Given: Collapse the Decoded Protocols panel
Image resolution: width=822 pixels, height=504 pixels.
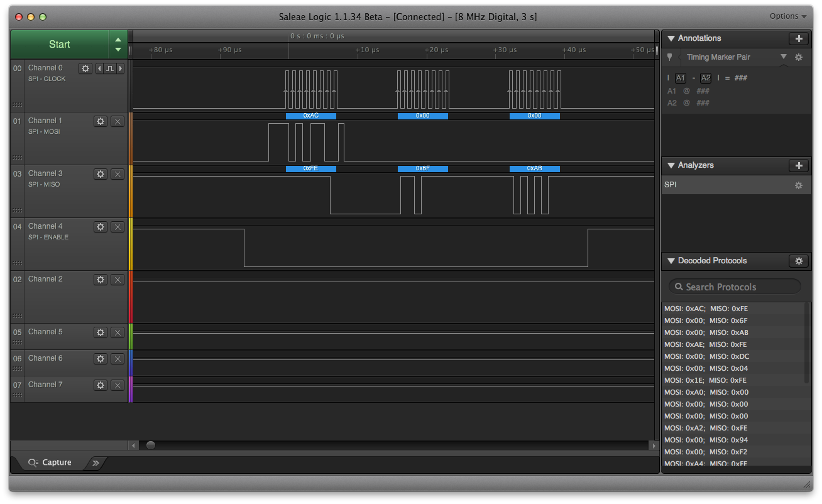Looking at the screenshot, I should 671,261.
